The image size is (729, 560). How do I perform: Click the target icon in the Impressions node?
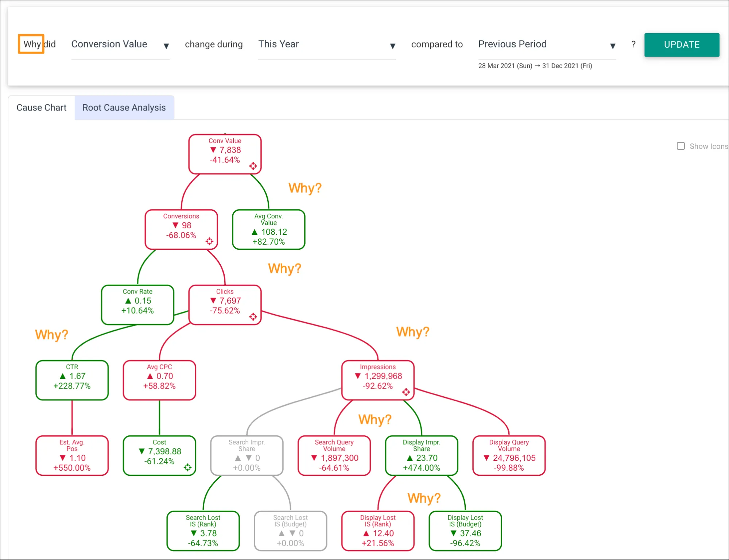click(x=407, y=392)
